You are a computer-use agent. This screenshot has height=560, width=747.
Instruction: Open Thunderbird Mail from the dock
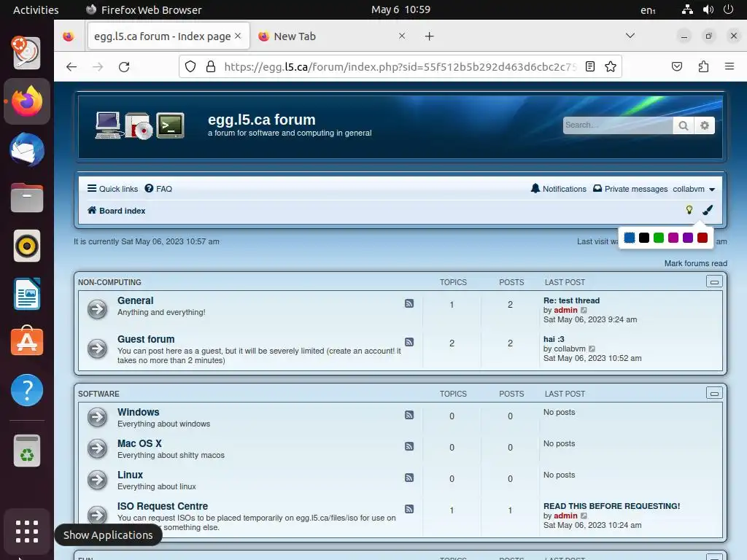[27, 149]
